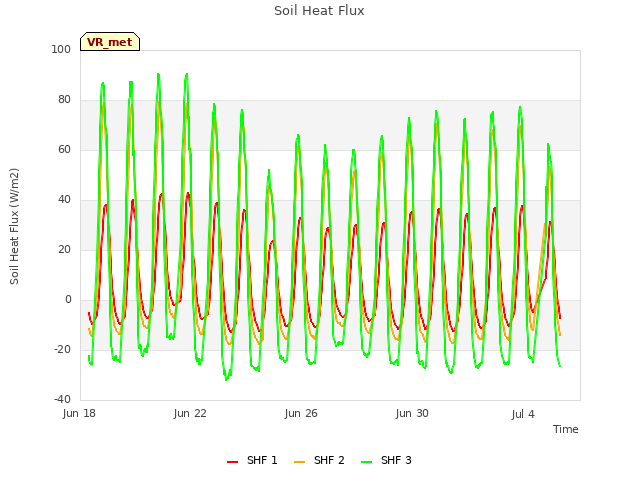Click the -40 y-axis tick label

[x=62, y=400]
